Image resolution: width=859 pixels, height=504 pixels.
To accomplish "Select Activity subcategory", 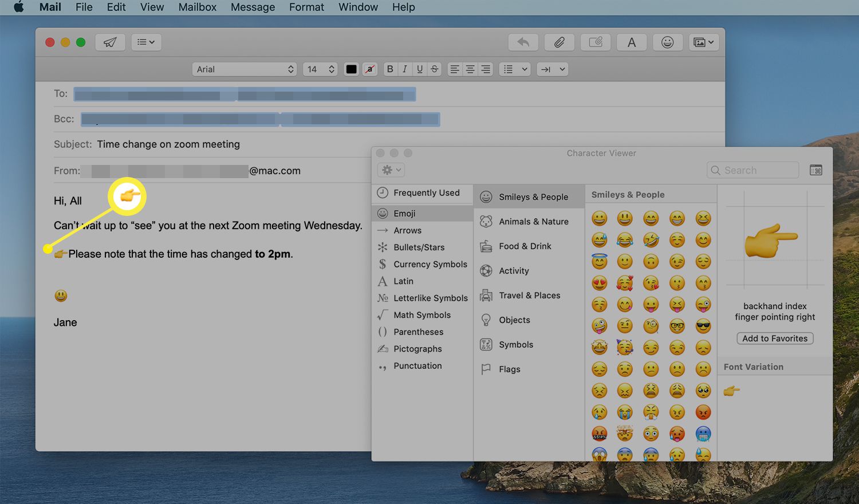I will 529,271.
